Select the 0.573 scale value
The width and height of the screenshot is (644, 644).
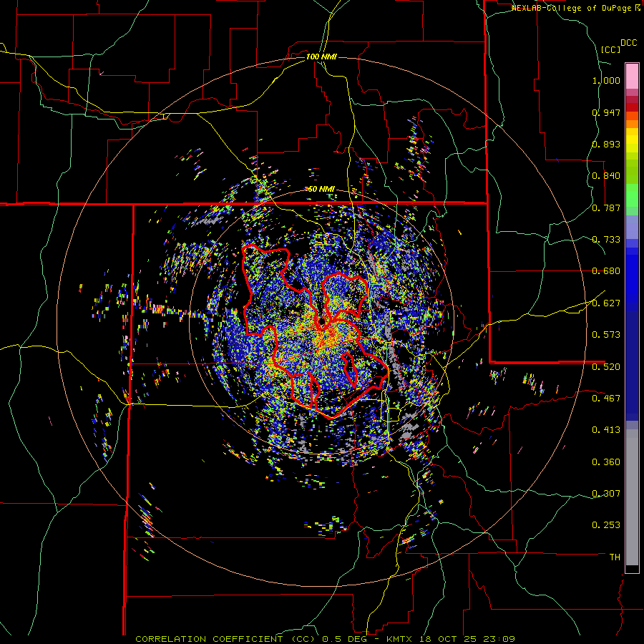coord(606,335)
